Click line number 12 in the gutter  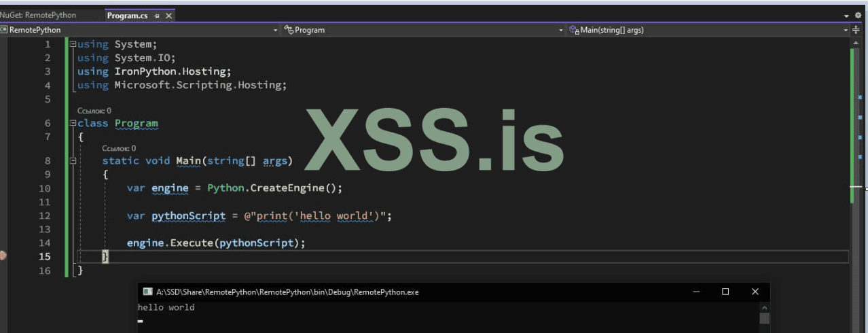tap(45, 216)
